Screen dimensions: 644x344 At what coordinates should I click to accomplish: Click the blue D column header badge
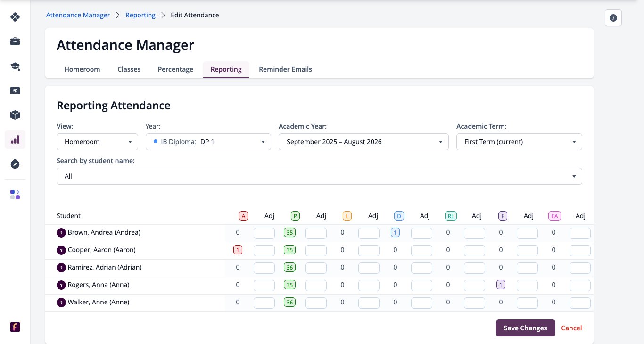(x=399, y=216)
